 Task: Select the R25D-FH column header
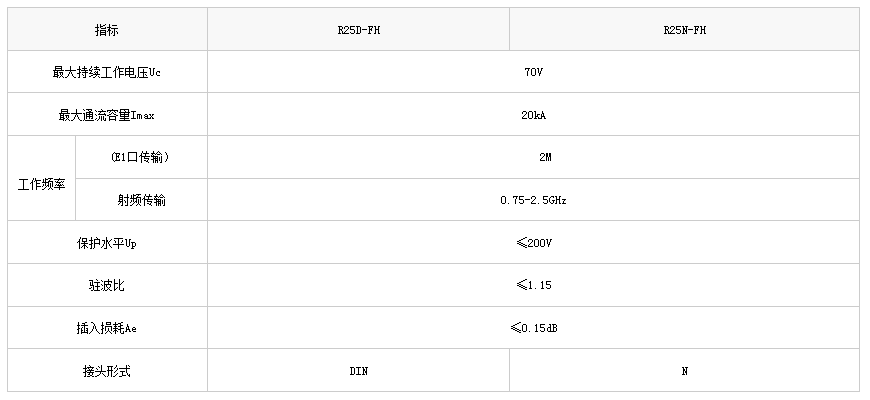tap(359, 30)
